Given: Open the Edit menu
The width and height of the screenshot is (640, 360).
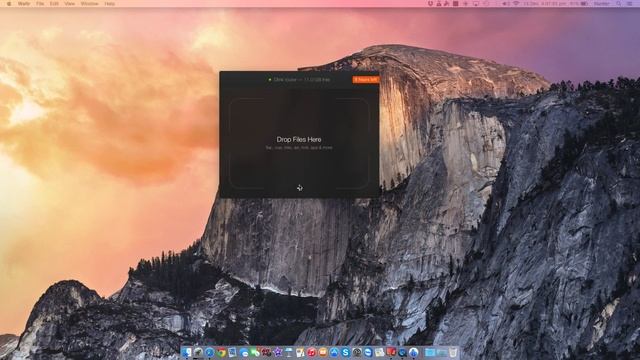Looking at the screenshot, I should (x=54, y=4).
